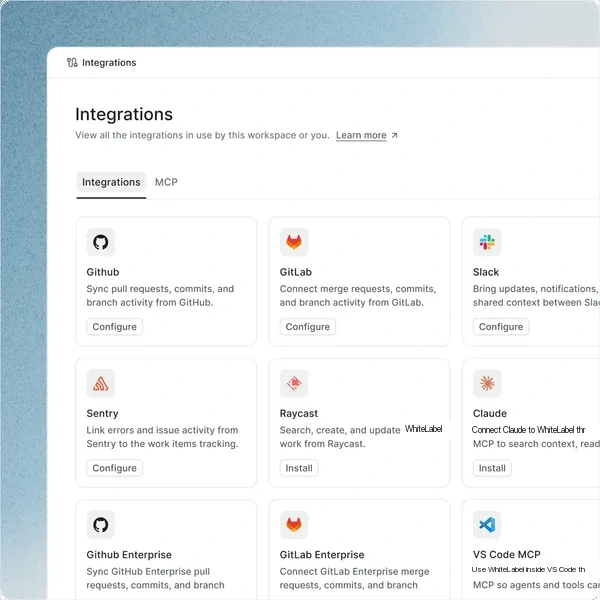Click 'Connect merge requests, commits' description
The width and height of the screenshot is (600, 600).
tap(358, 295)
